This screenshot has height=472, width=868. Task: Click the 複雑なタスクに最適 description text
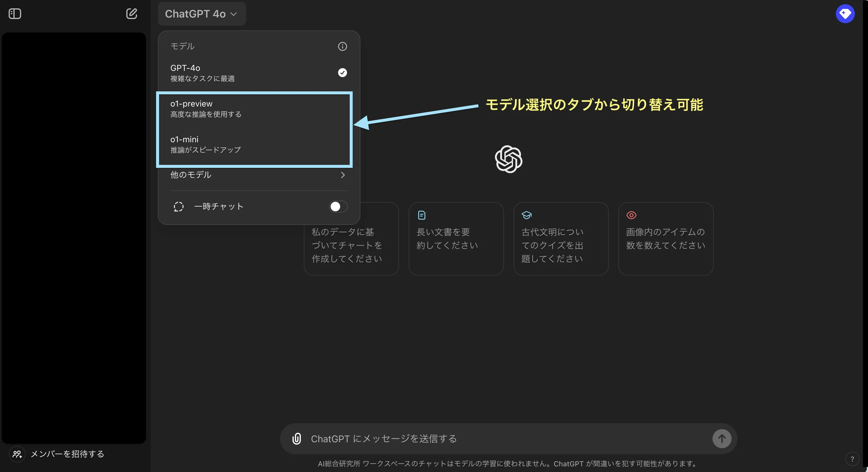pyautogui.click(x=202, y=79)
